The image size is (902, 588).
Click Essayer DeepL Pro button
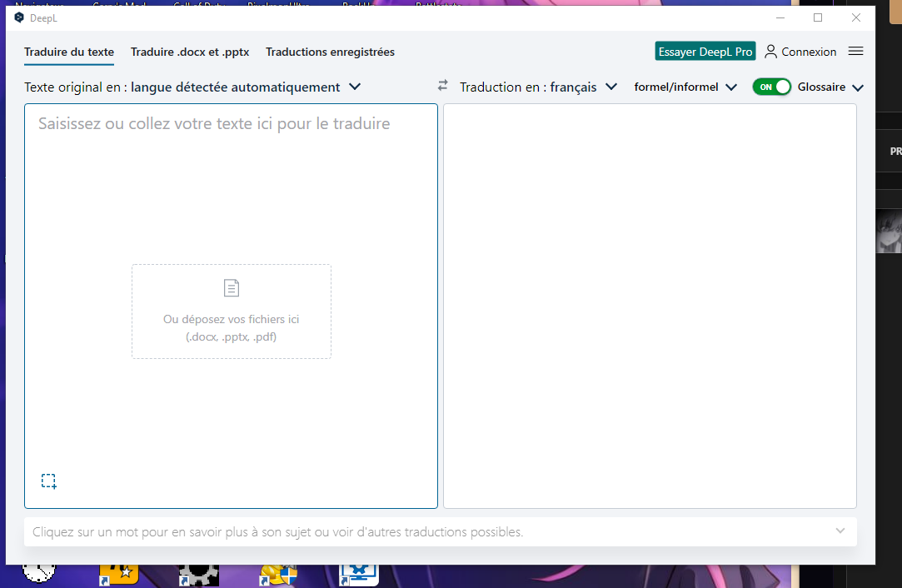705,52
